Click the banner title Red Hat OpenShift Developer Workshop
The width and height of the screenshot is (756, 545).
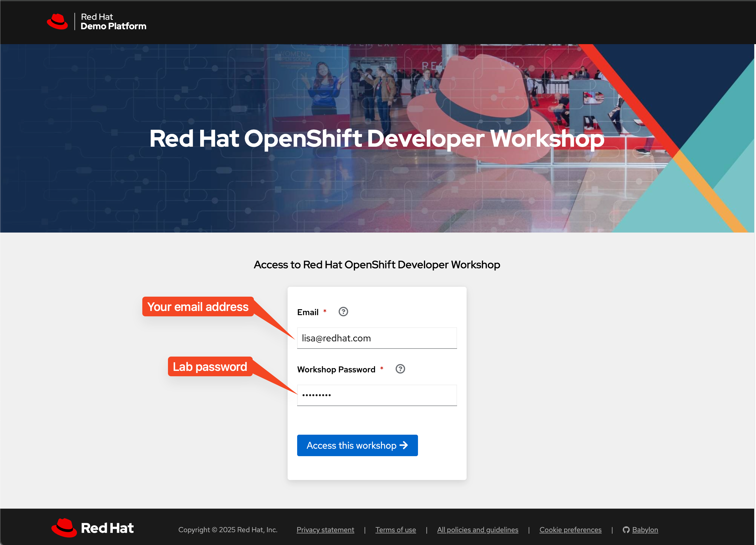point(377,139)
